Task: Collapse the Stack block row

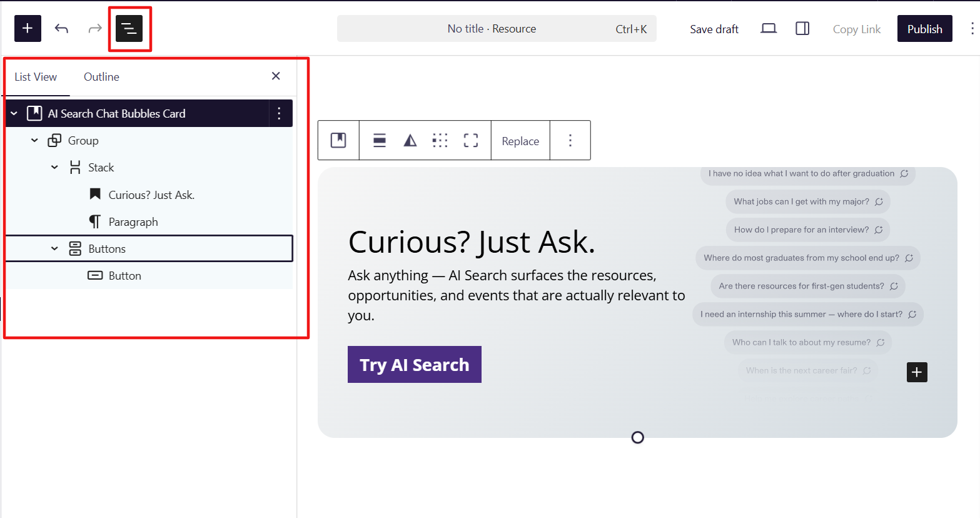Action: [x=54, y=167]
